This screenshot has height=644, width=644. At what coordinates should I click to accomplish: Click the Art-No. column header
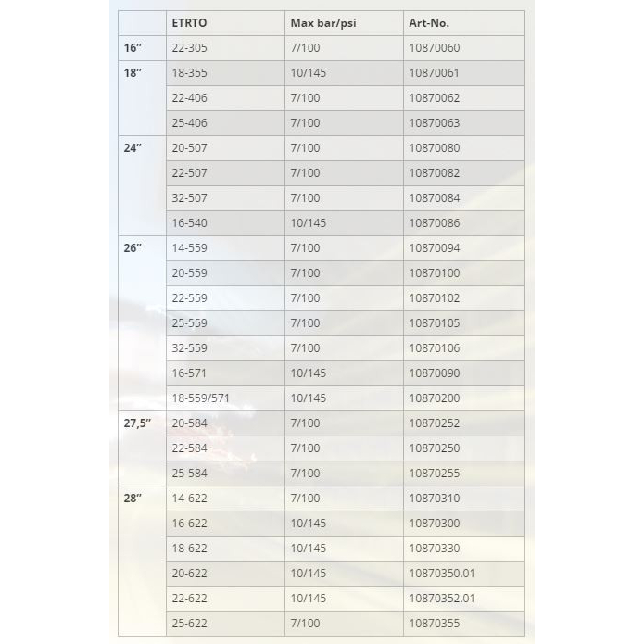coord(429,23)
